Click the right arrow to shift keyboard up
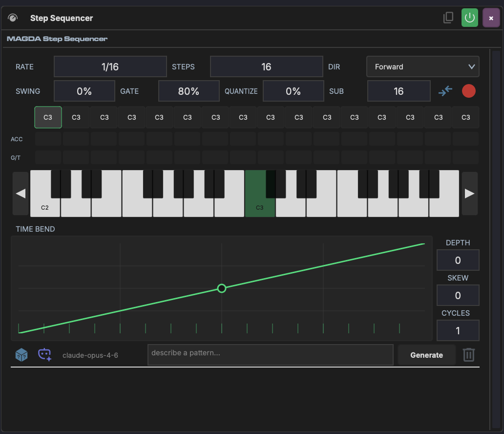The height and width of the screenshot is (434, 504). point(469,193)
